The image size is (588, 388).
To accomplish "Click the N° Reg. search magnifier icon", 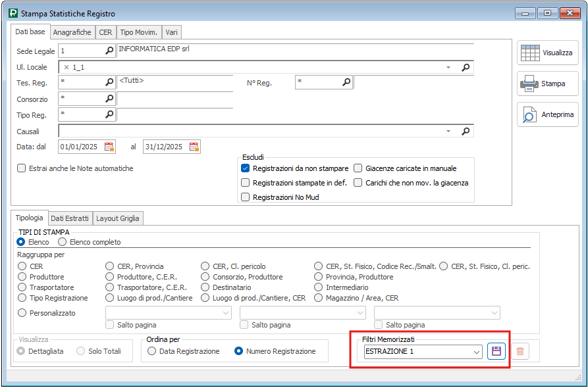I will point(346,82).
